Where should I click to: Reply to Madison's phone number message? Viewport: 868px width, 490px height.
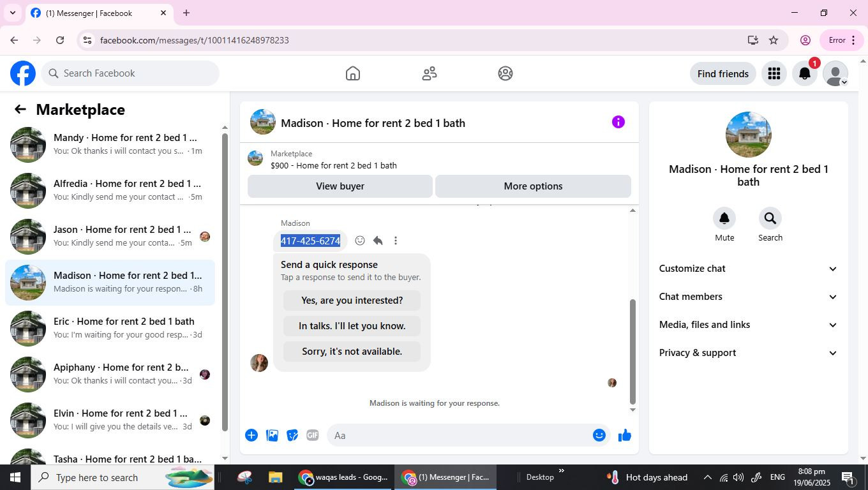click(x=378, y=241)
